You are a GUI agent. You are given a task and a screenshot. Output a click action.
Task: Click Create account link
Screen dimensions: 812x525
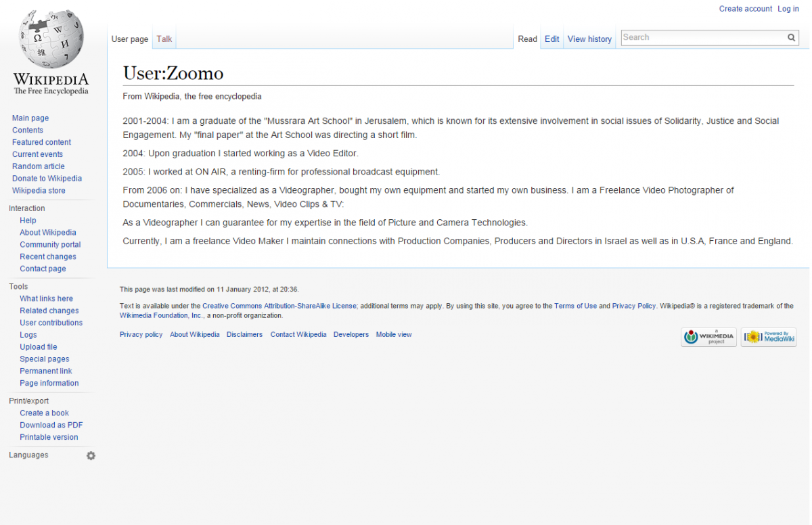pos(746,9)
